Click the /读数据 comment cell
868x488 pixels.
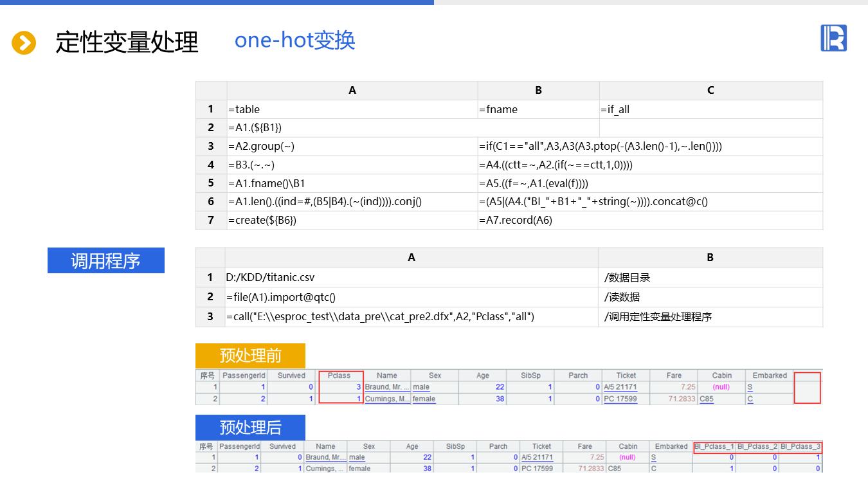[x=710, y=297]
